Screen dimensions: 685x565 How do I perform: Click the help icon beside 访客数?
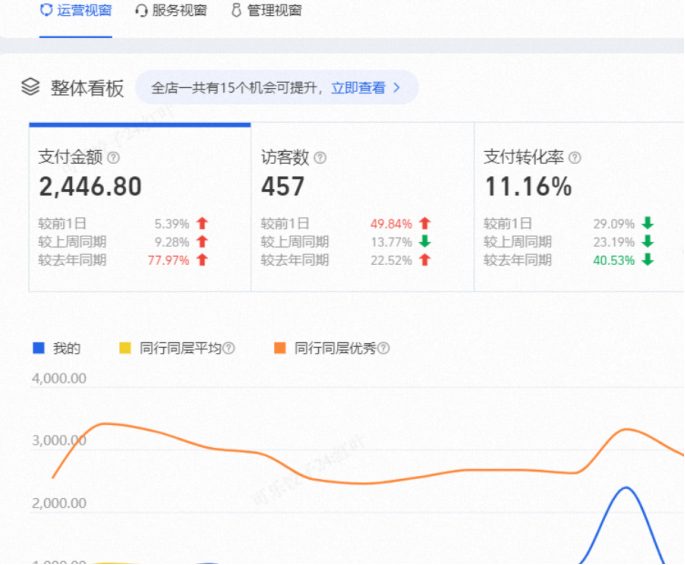pos(320,158)
